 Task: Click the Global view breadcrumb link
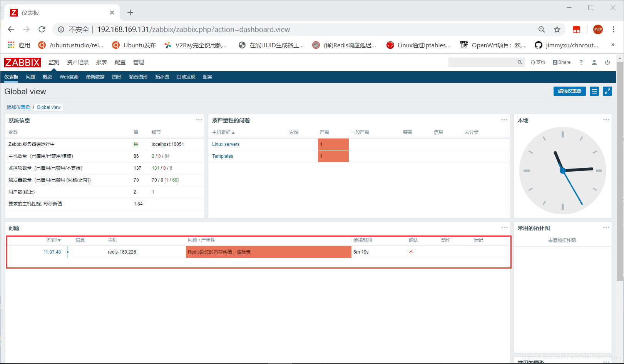point(49,107)
